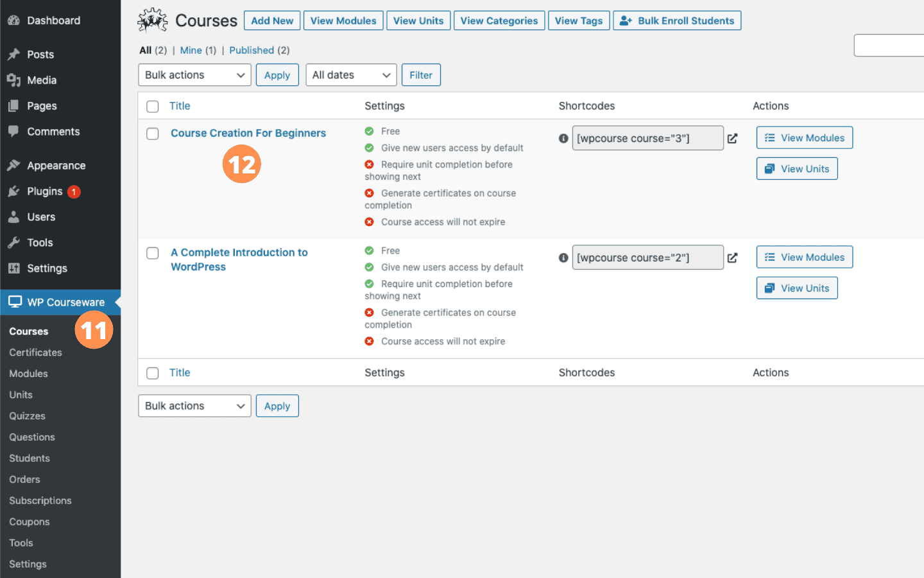Open the All dates filter dropdown
This screenshot has width=924, height=578.
point(351,75)
